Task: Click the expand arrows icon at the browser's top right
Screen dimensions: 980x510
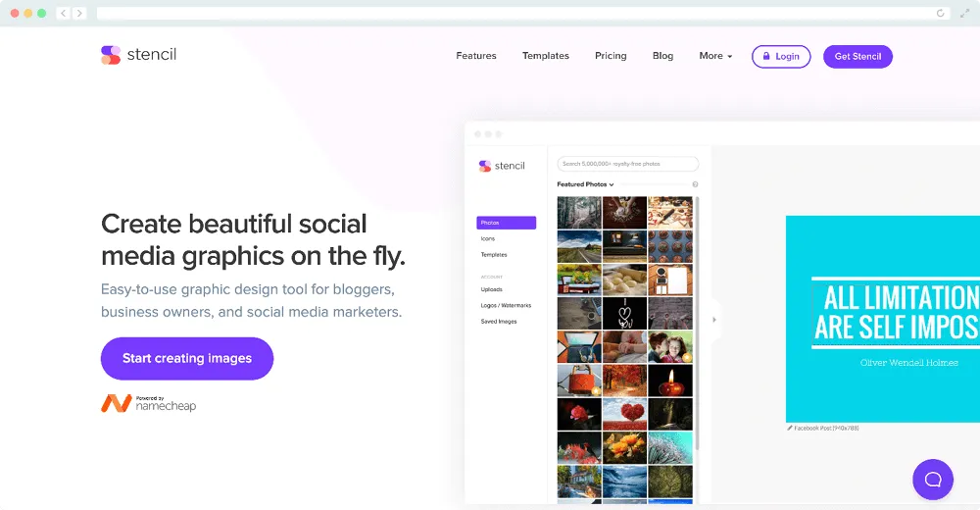Action: 964,13
